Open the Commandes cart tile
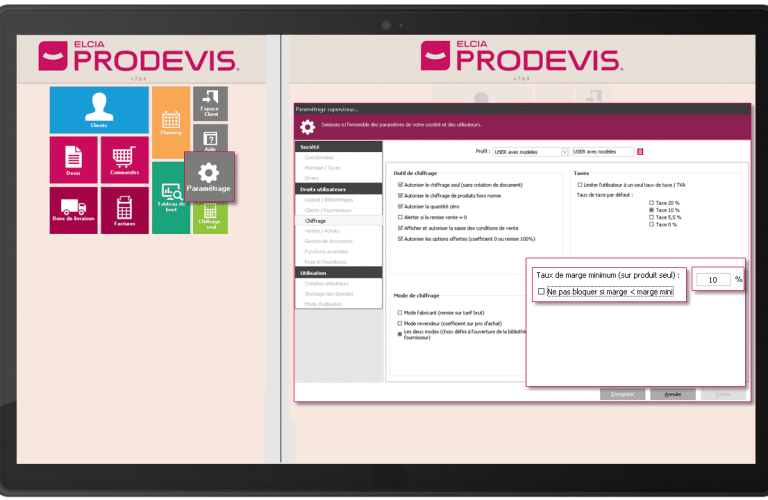The height and width of the screenshot is (500, 768). pyautogui.click(x=124, y=160)
